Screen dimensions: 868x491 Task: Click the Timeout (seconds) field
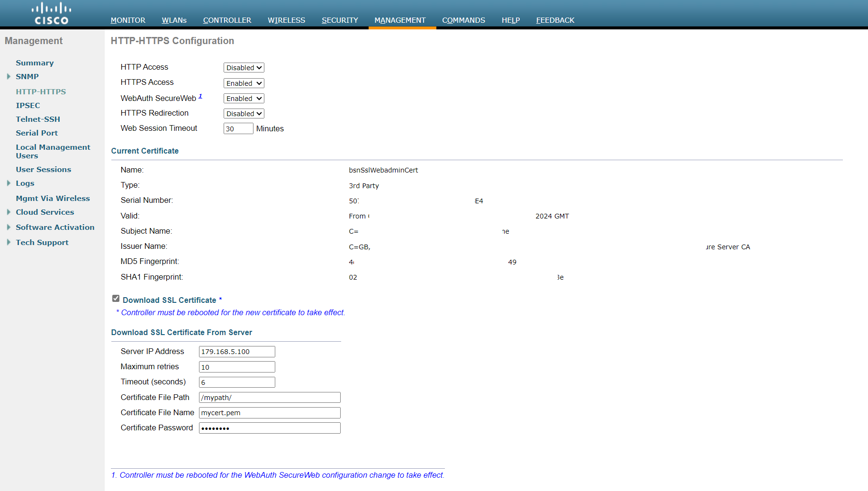(x=237, y=382)
